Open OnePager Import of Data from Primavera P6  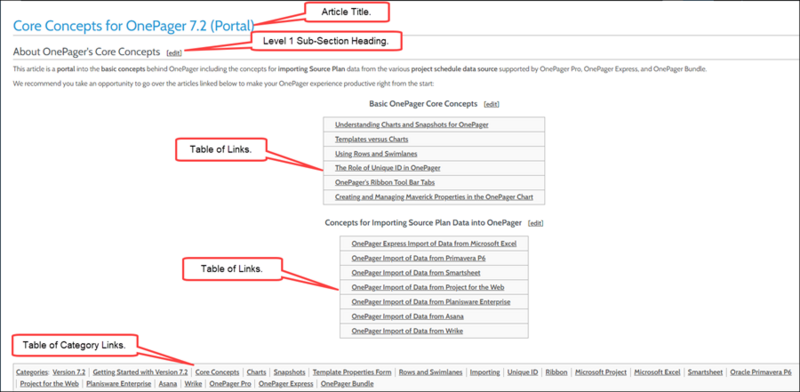pos(418,258)
